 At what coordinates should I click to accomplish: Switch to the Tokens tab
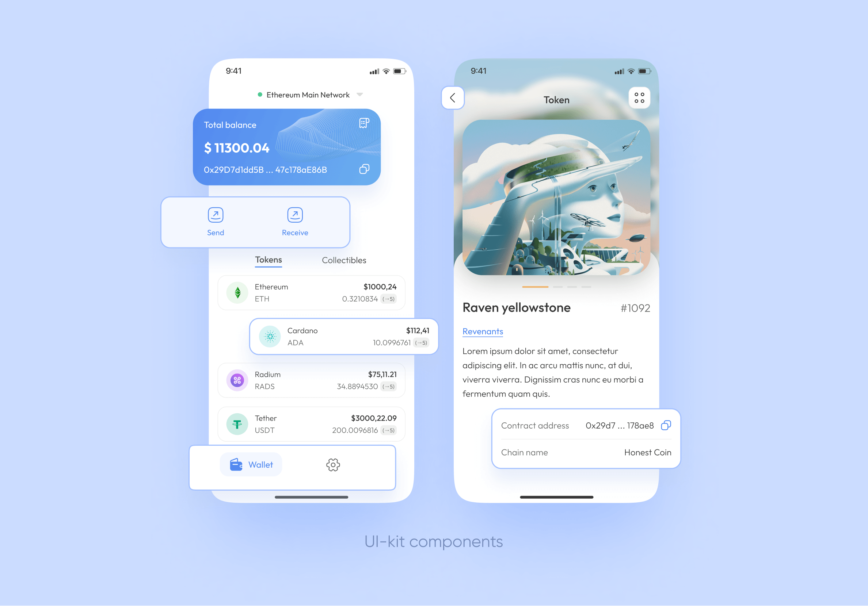(267, 259)
